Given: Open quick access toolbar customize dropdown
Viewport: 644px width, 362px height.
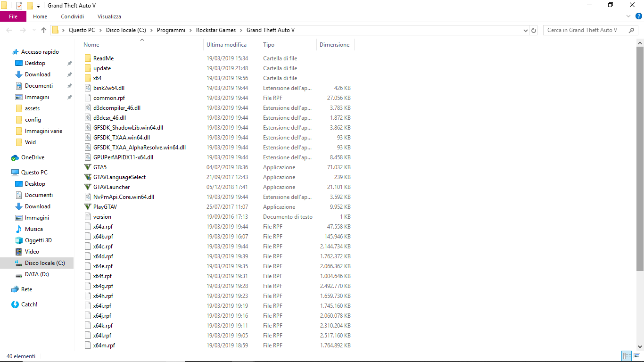Looking at the screenshot, I should point(38,6).
